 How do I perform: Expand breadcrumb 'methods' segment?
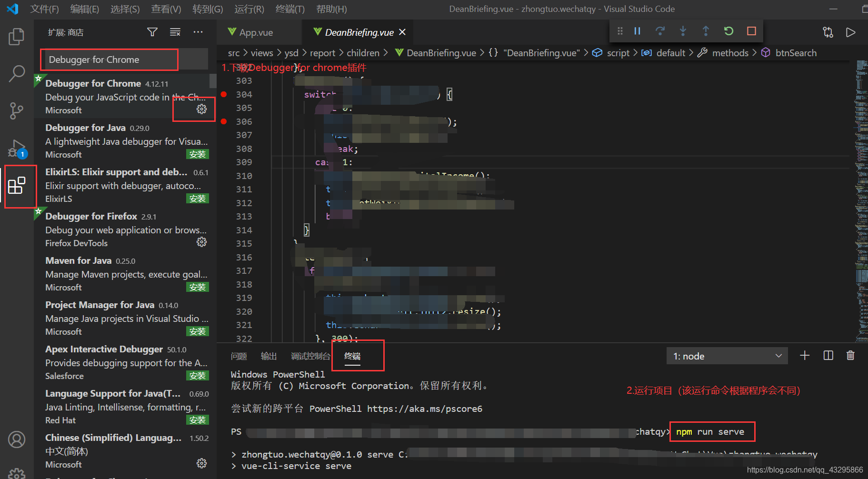tap(730, 53)
